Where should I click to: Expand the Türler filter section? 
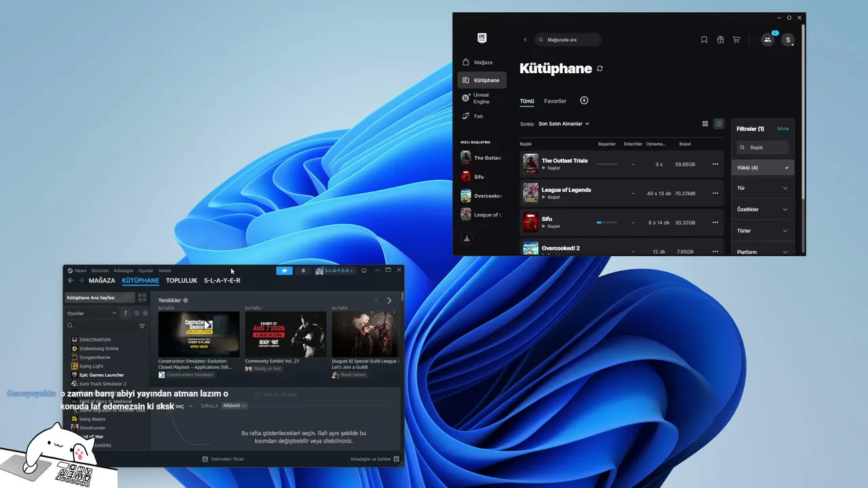point(763,231)
